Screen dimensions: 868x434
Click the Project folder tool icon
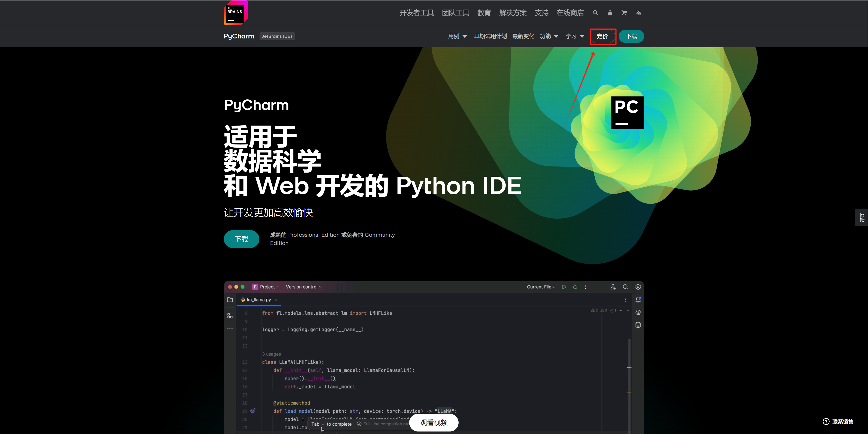click(x=230, y=300)
